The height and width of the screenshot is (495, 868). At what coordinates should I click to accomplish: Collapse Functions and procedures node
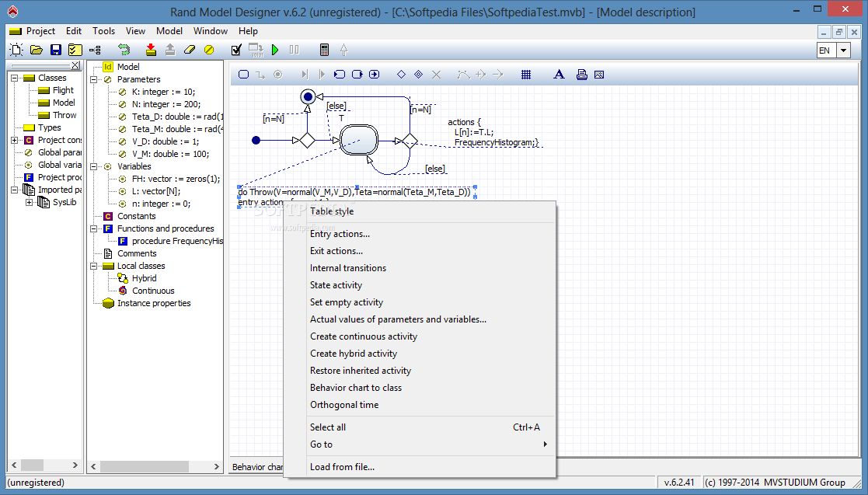[94, 228]
